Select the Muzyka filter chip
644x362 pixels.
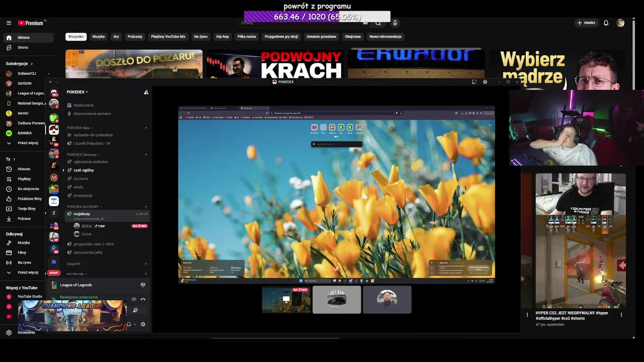(x=99, y=37)
